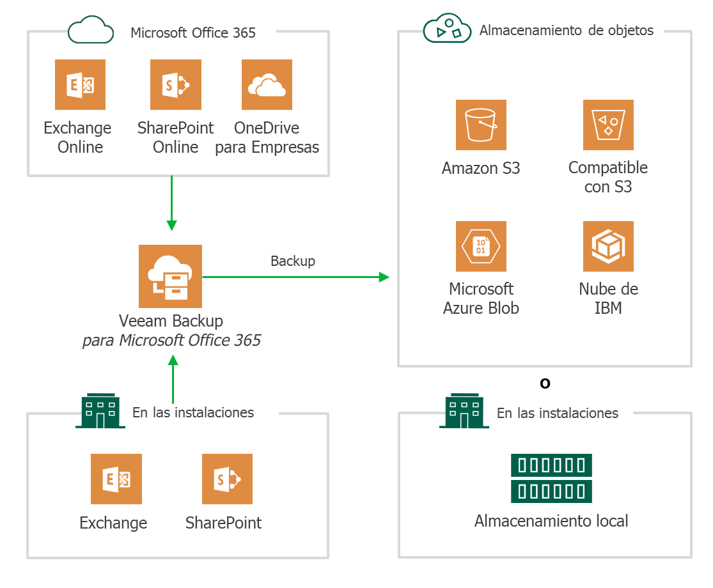
Task: Select the 'Microsoft Office 365' heading text
Action: (192, 33)
